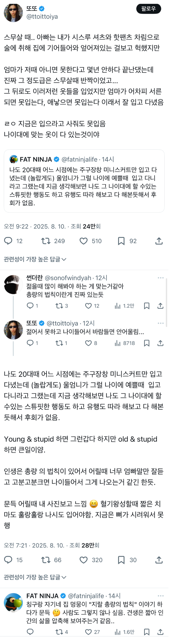The height and width of the screenshot is (644, 172).
Task: Open more options on 또또's 12시 reply
Action: [x=160, y=323]
